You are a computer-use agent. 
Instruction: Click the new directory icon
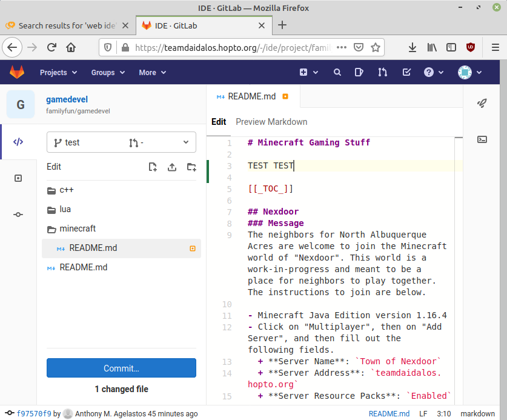[191, 167]
